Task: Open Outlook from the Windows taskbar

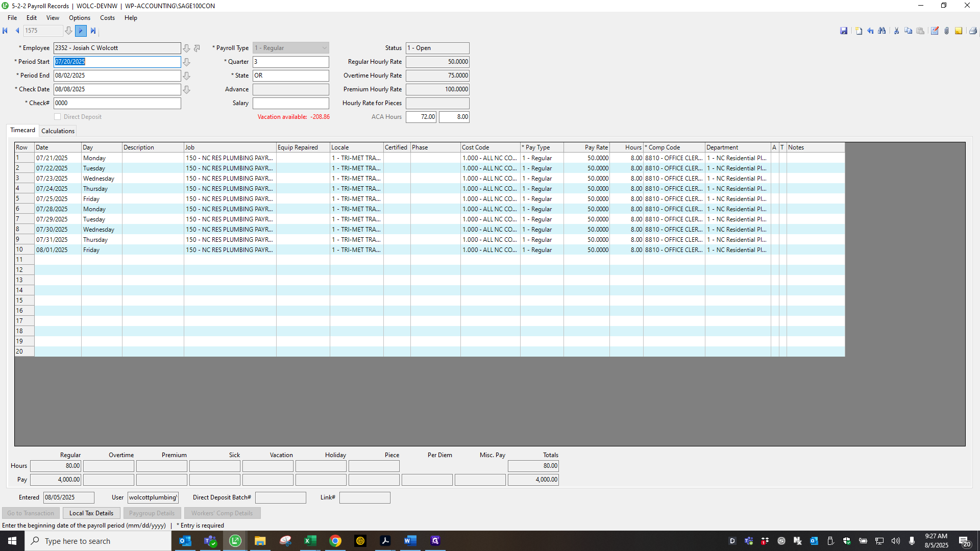Action: click(x=185, y=541)
